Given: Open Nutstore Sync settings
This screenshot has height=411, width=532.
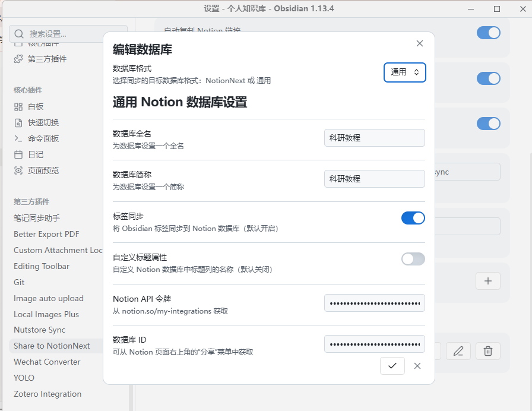Looking at the screenshot, I should (x=39, y=330).
